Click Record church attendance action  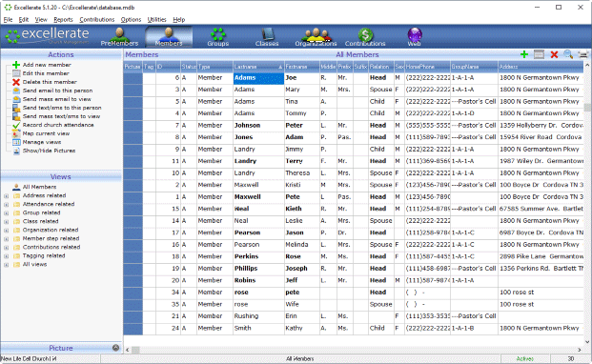click(58, 125)
